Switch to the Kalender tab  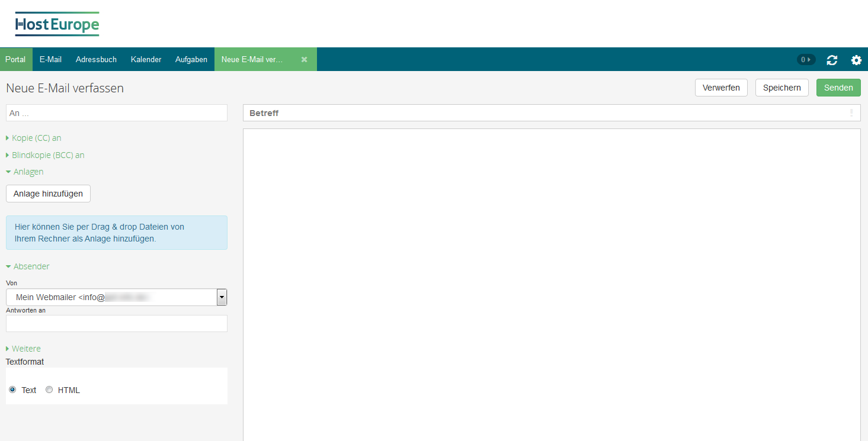point(146,59)
